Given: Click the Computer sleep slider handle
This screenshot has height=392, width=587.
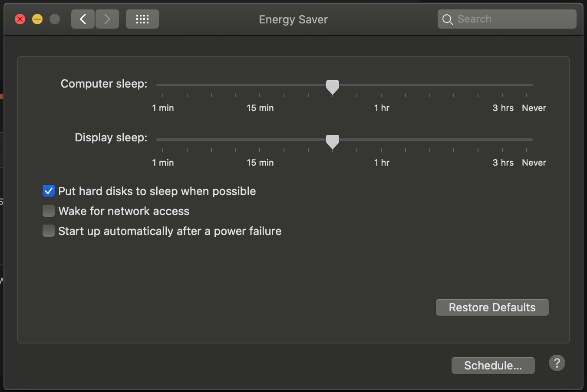Looking at the screenshot, I should [333, 87].
